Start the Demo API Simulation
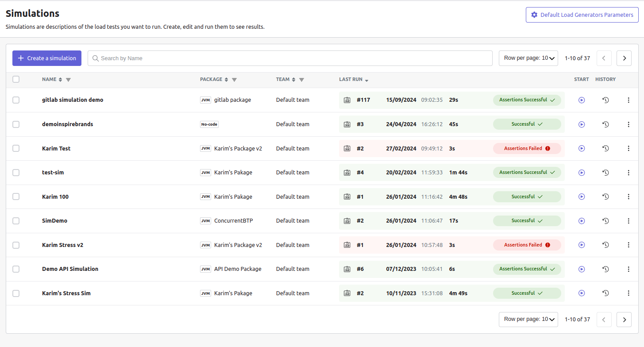This screenshot has width=644, height=347. click(582, 269)
